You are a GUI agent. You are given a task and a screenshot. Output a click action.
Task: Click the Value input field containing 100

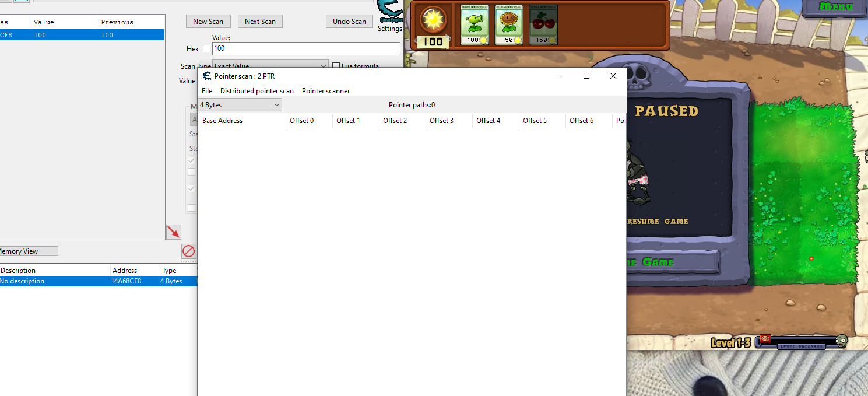click(x=305, y=49)
